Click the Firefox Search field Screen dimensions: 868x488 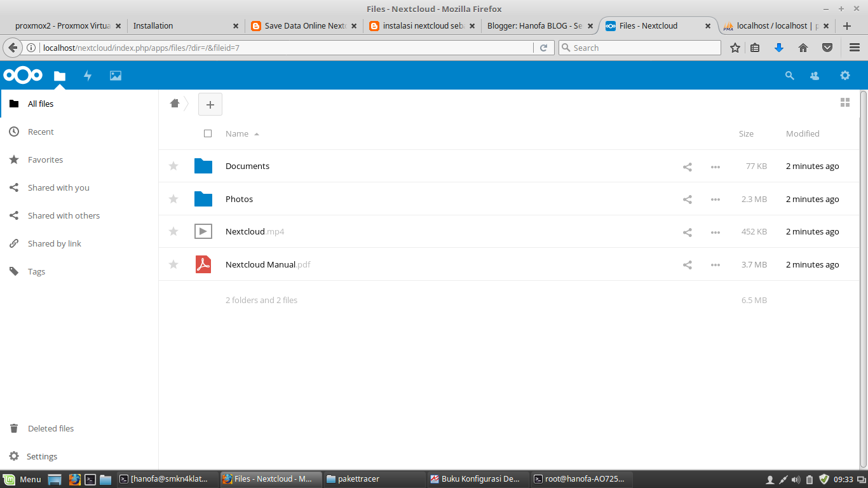pyautogui.click(x=640, y=48)
